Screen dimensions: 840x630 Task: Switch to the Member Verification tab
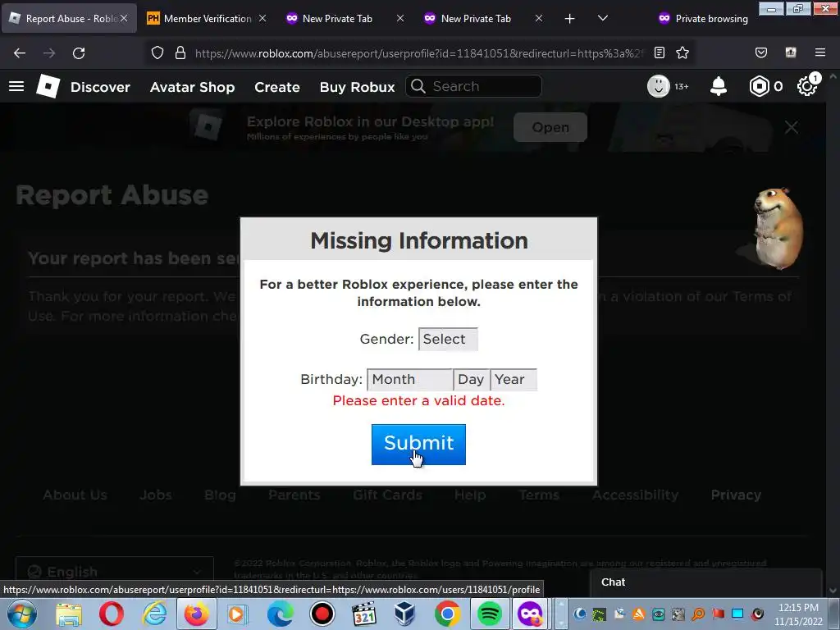[207, 18]
